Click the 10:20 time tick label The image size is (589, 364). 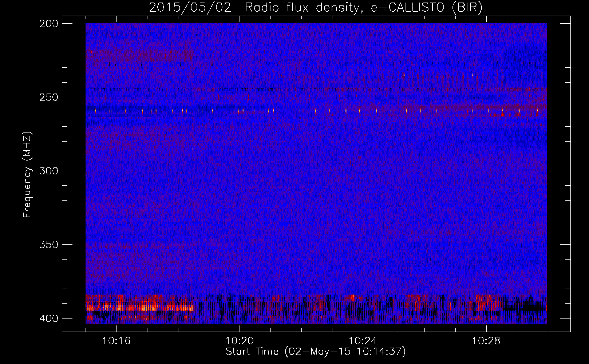click(240, 341)
